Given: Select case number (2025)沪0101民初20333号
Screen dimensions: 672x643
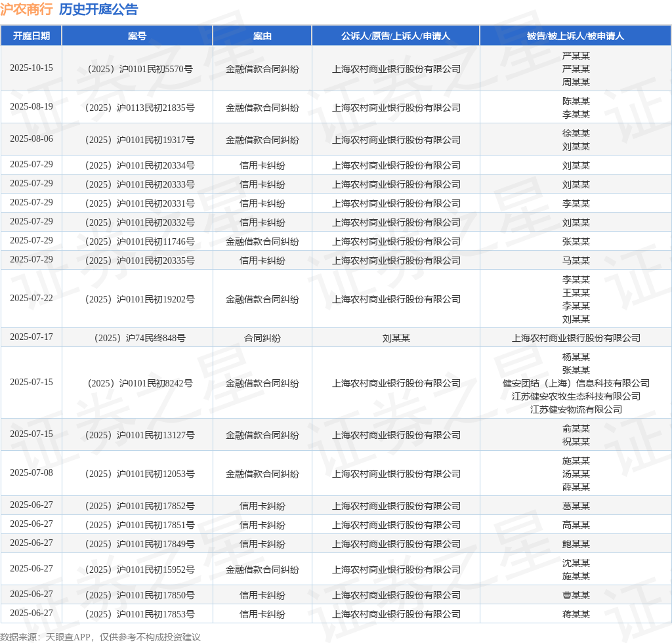Looking at the screenshot, I should click(x=140, y=184).
